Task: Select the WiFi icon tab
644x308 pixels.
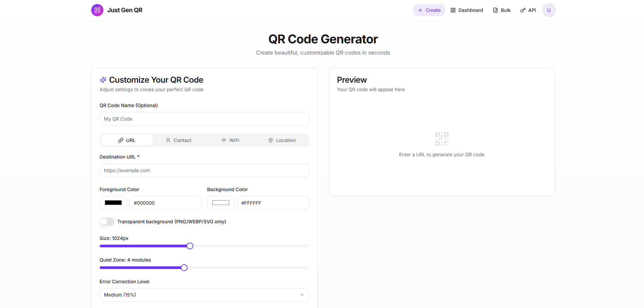Action: 223,140
